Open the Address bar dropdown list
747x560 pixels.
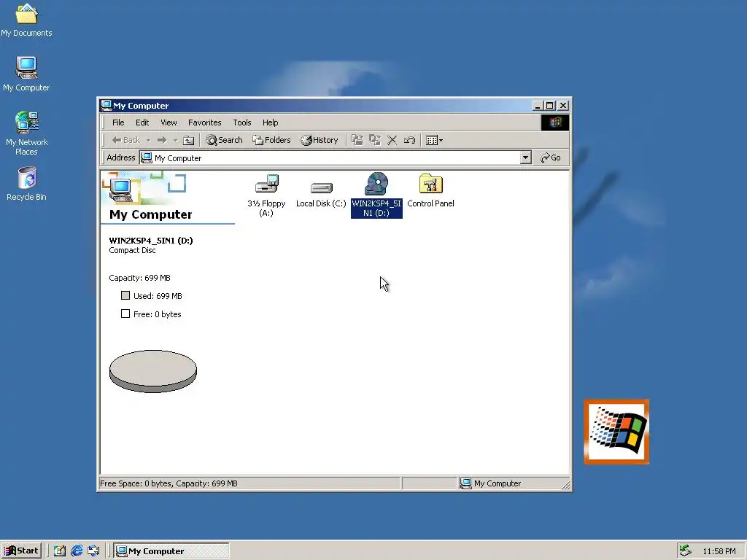click(525, 157)
